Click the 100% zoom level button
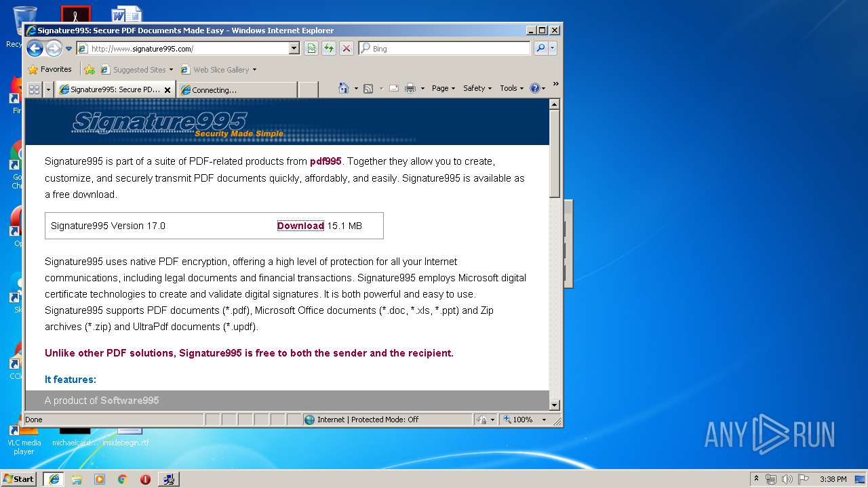868x488 pixels. [519, 420]
